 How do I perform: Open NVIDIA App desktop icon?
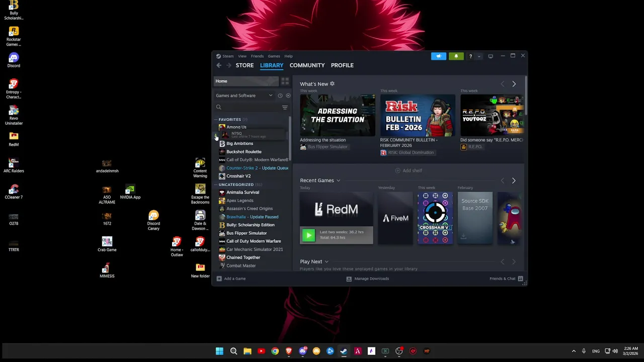(x=130, y=192)
